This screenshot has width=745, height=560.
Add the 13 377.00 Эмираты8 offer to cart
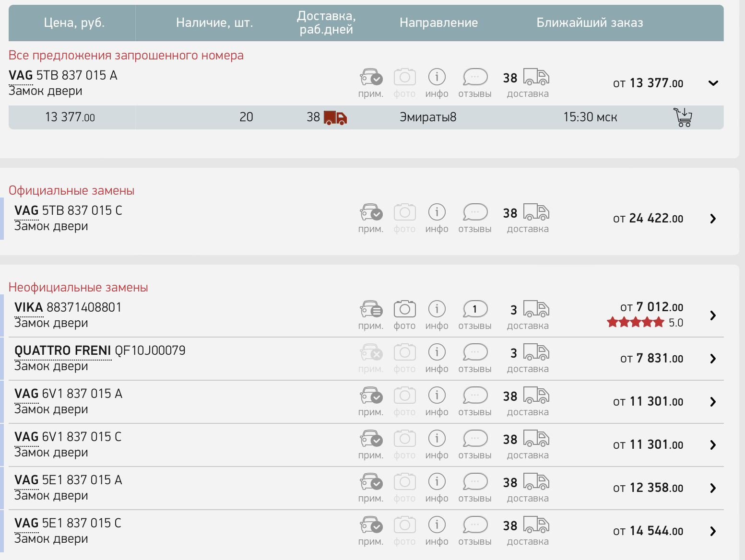[x=683, y=117]
